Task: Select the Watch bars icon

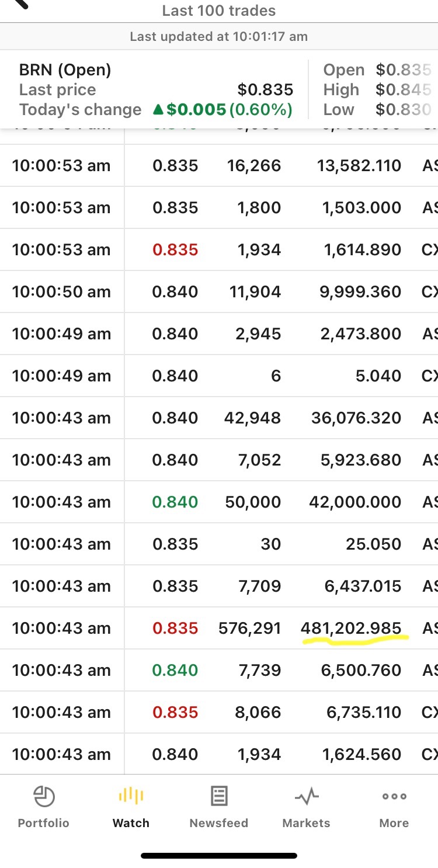Action: (131, 797)
